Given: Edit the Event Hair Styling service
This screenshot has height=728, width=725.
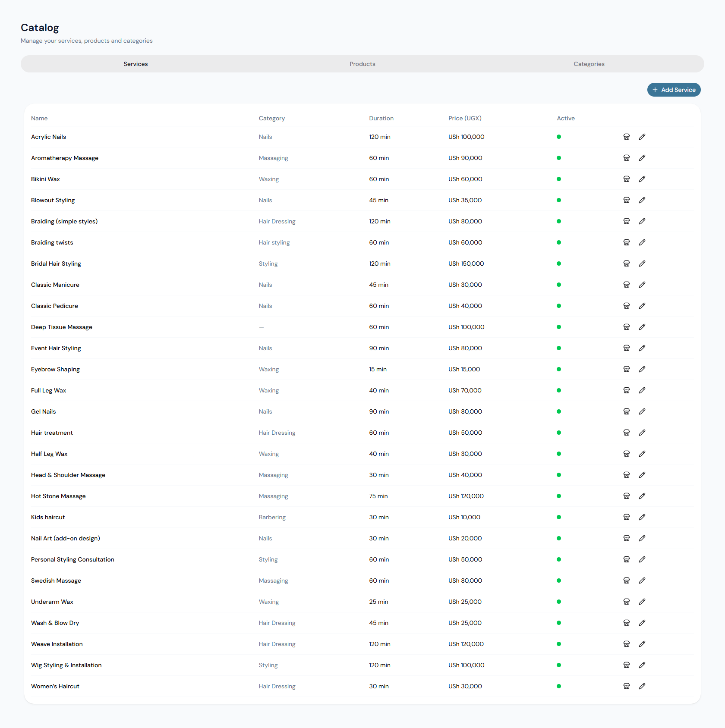Looking at the screenshot, I should 642,348.
